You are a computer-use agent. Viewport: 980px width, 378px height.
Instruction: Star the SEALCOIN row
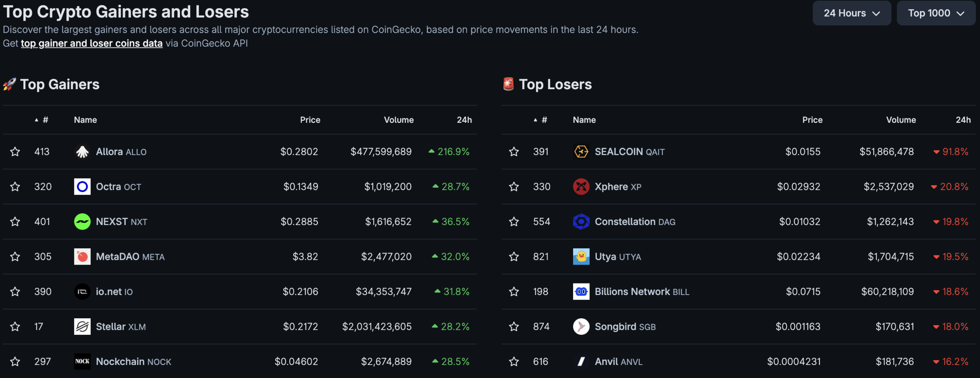[514, 152]
